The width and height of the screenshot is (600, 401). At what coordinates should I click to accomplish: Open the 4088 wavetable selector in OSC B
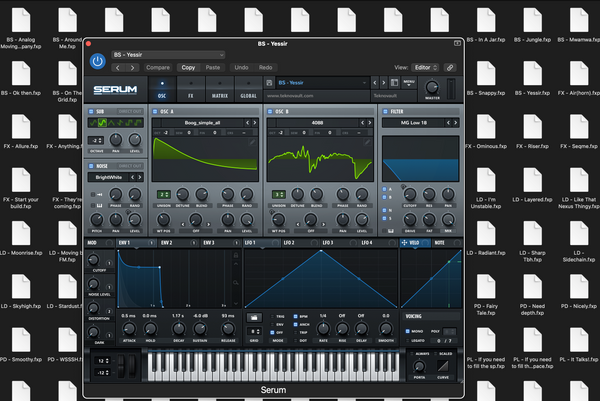(x=317, y=123)
